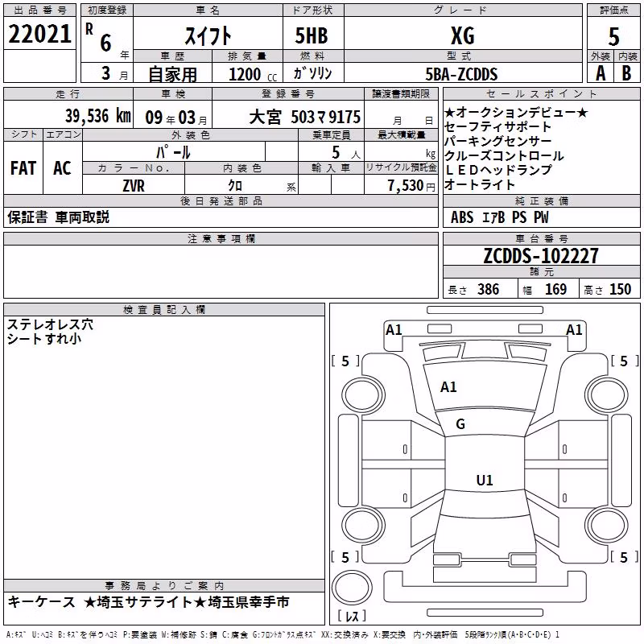Select the grade value XG

463,35
